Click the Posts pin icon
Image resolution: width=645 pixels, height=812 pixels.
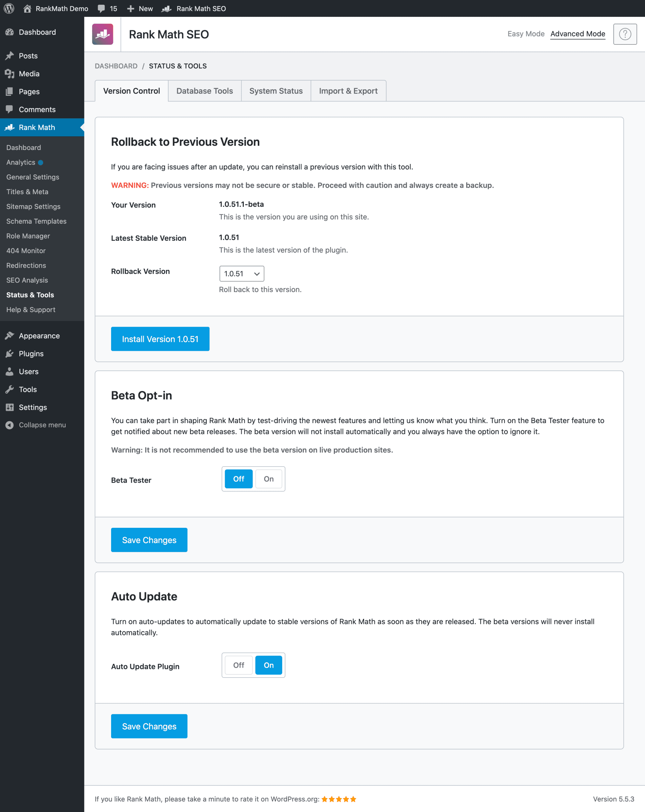[x=10, y=56]
